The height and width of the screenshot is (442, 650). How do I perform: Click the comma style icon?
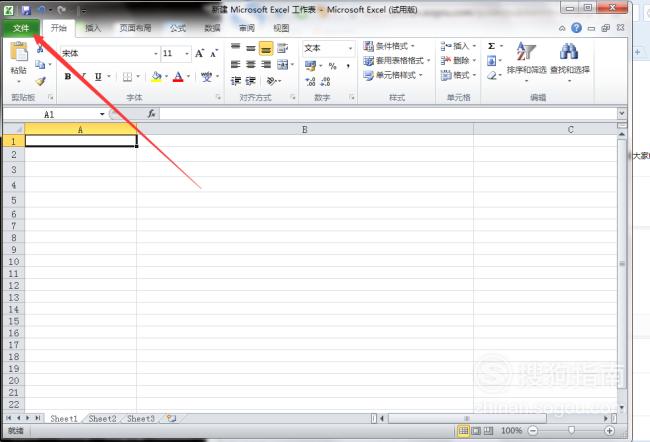point(347,66)
